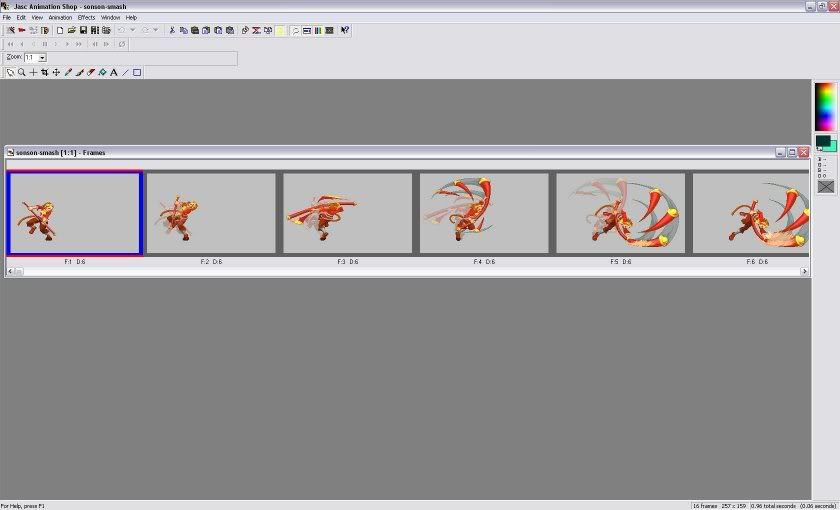This screenshot has width=840, height=510.
Task: Select frame F:4 thumbnail
Action: [484, 213]
